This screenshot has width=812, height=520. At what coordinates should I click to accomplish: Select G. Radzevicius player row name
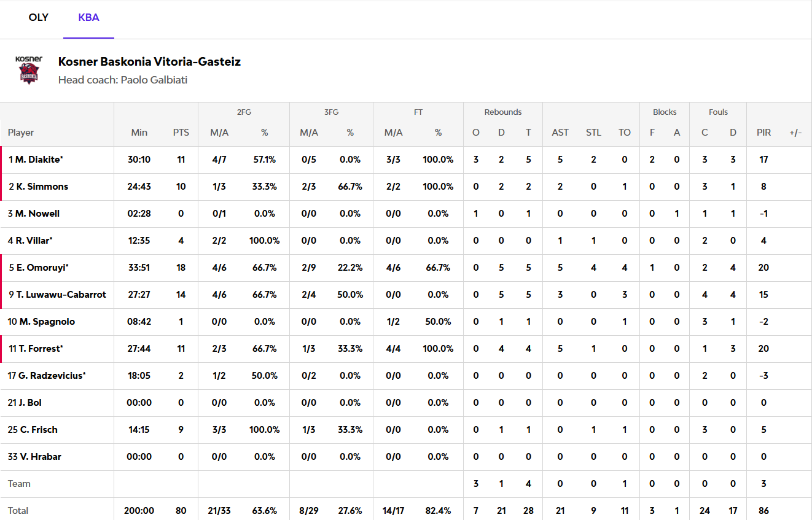point(49,376)
